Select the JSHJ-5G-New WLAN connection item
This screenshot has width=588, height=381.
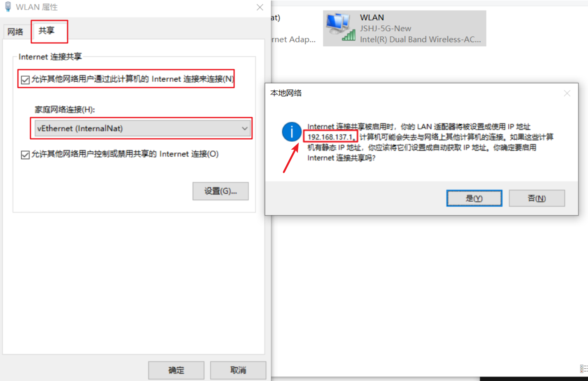click(404, 28)
